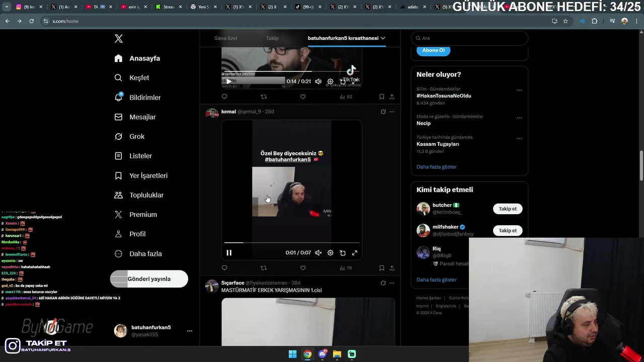Viewport: 644px width, 362px height.
Task: Open Discord from the taskbar
Action: [x=323, y=354]
